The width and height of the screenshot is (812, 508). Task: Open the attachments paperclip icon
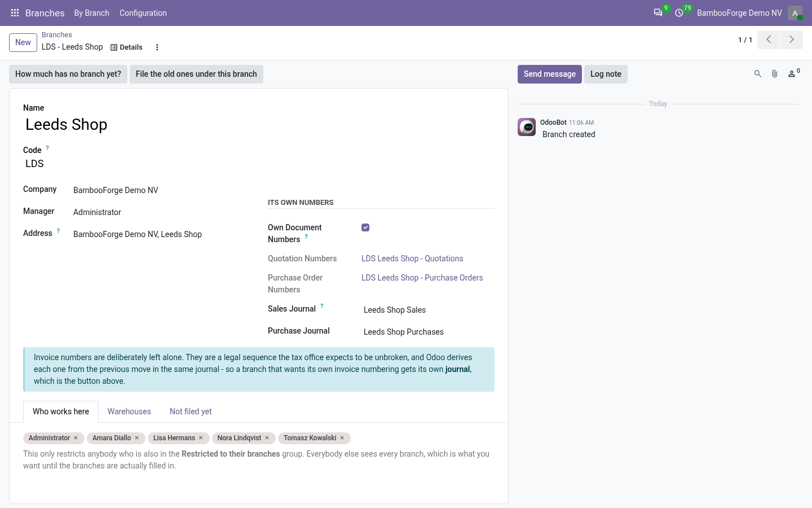coord(775,74)
